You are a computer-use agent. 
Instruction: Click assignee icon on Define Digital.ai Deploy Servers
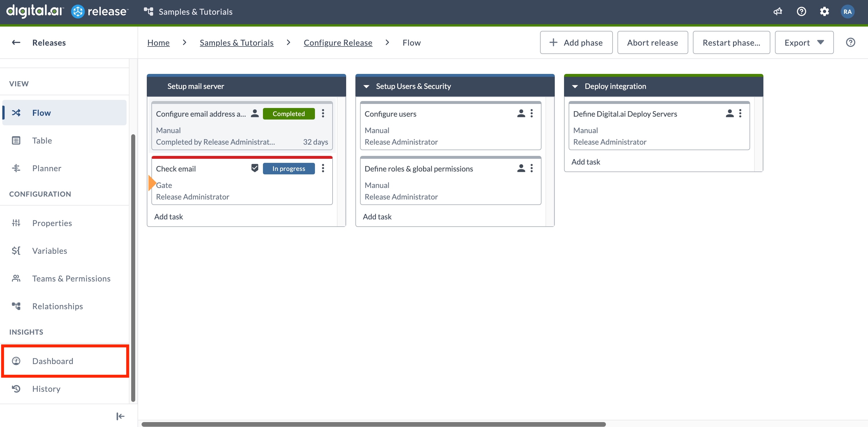click(x=730, y=113)
